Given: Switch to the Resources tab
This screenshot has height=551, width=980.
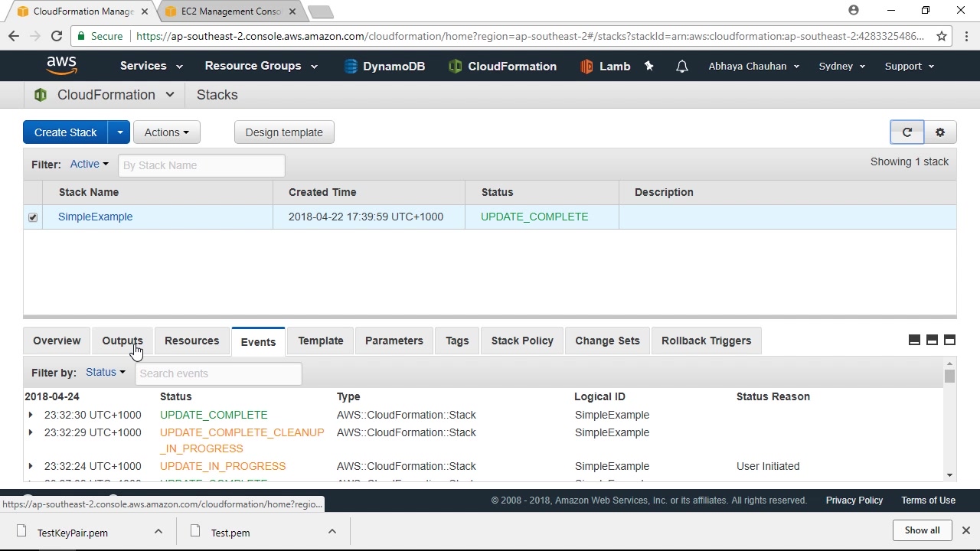Looking at the screenshot, I should pos(191,341).
